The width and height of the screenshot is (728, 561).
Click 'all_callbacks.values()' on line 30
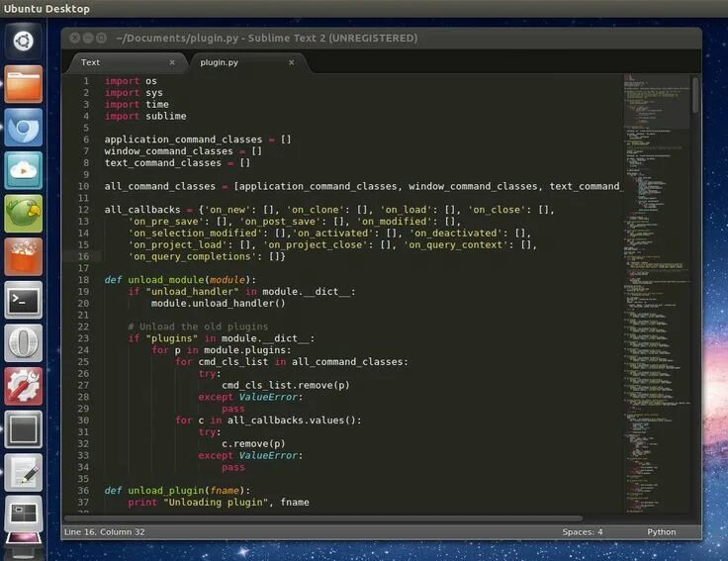click(292, 421)
